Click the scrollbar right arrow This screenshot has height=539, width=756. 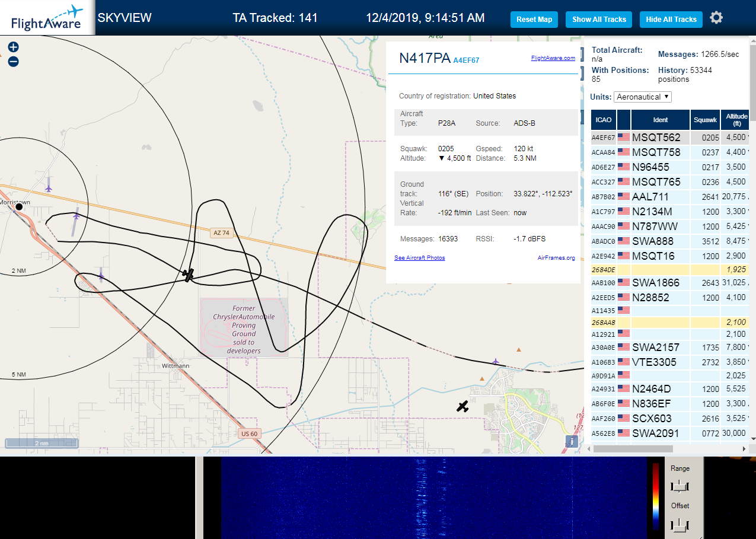coord(745,449)
